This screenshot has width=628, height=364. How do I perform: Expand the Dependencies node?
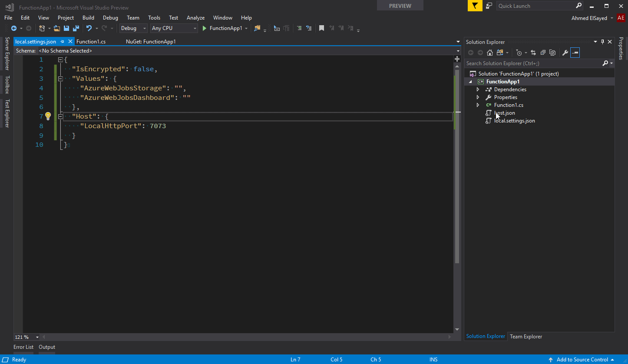(x=478, y=89)
